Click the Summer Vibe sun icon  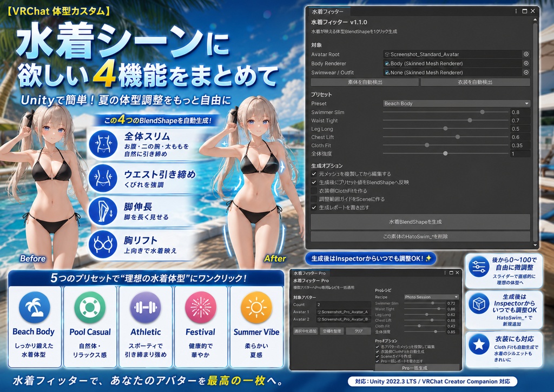[x=256, y=307]
